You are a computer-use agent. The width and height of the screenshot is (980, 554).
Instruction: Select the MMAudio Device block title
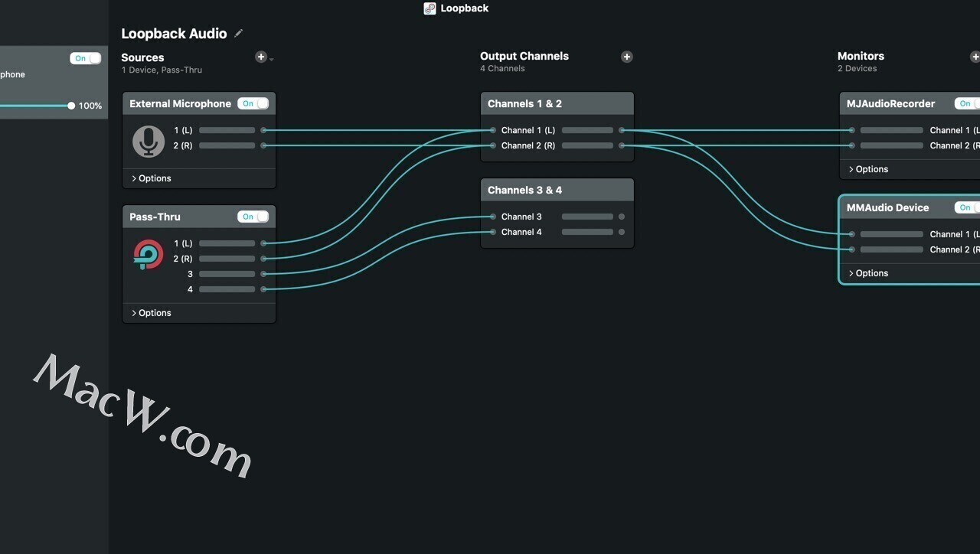coord(887,207)
